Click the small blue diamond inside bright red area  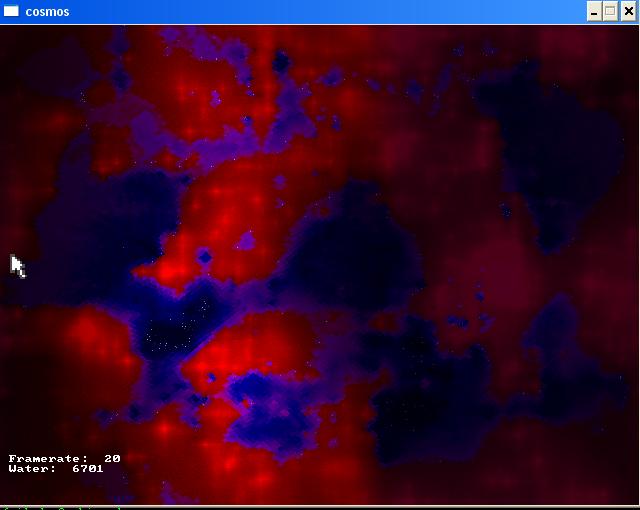click(x=205, y=258)
